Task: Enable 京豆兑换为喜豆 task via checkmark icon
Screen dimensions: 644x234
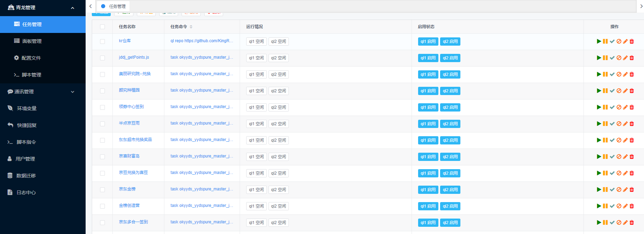Action: point(612,173)
